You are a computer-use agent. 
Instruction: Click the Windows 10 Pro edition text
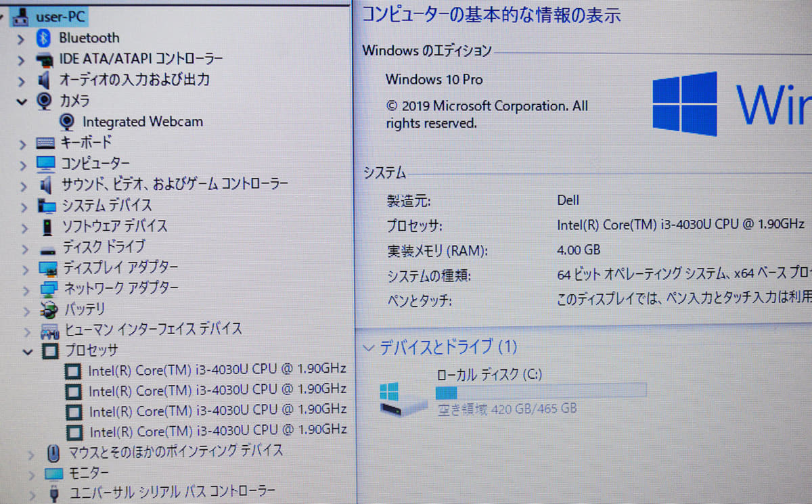[434, 79]
